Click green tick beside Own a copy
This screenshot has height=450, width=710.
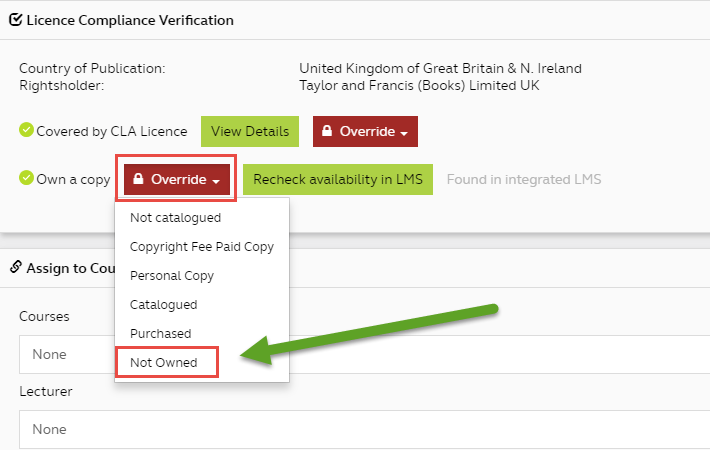click(26, 180)
